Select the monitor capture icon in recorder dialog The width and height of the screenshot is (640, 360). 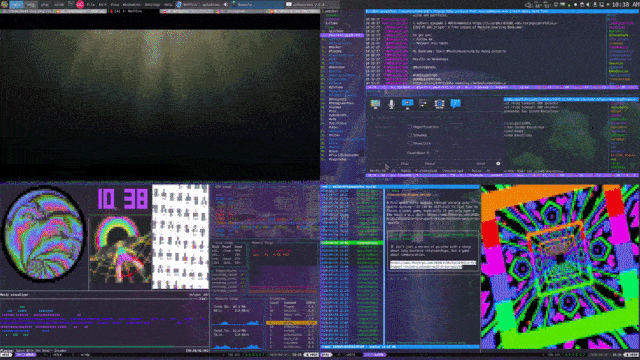click(x=375, y=104)
